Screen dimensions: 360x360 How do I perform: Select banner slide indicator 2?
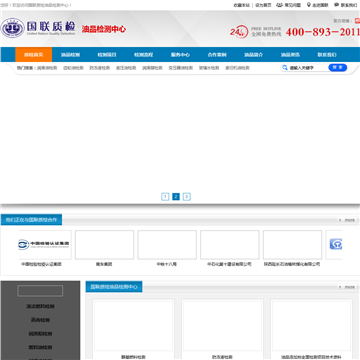click(x=176, y=197)
